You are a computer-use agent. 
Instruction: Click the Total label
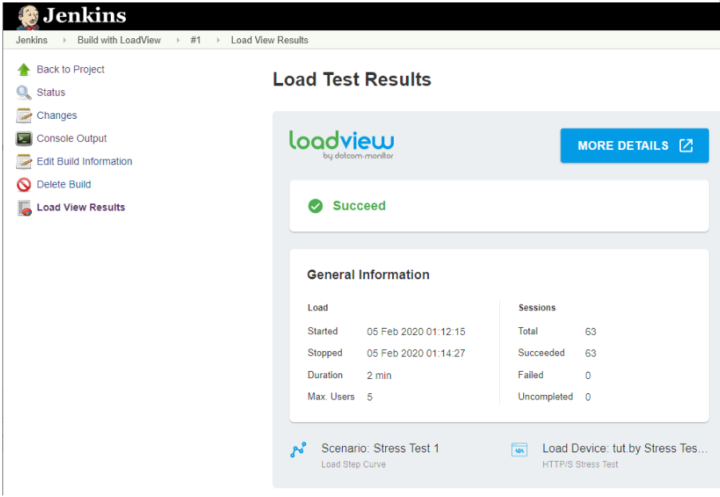point(528,331)
